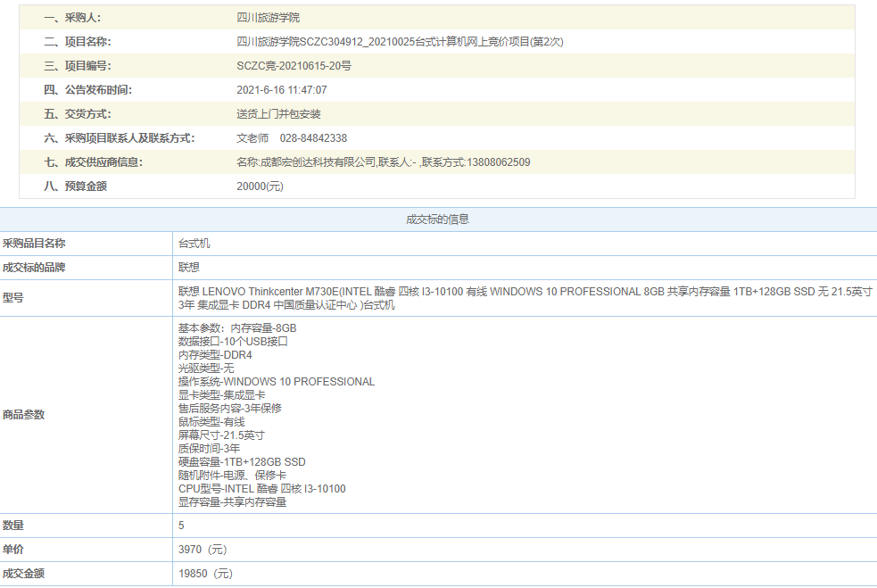Click parameter line CPU型号-INTEL 酷睿 四核 I3-10100
This screenshot has height=588, width=877.
pos(261,489)
